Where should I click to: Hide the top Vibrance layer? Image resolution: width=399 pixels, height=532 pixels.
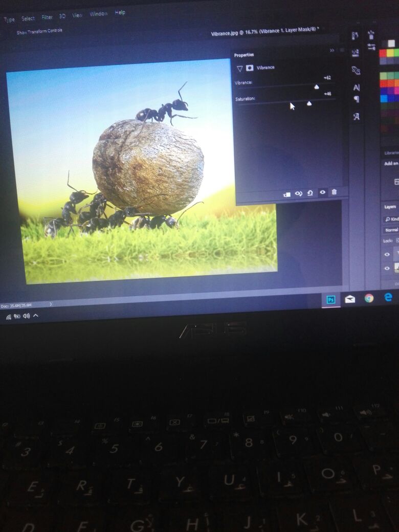coord(387,254)
